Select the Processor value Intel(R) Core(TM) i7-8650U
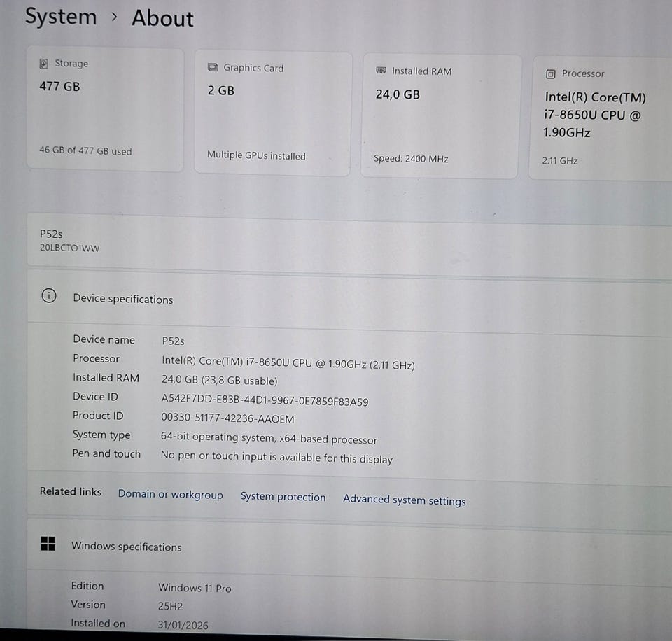This screenshot has width=672, height=641. pyautogui.click(x=288, y=363)
